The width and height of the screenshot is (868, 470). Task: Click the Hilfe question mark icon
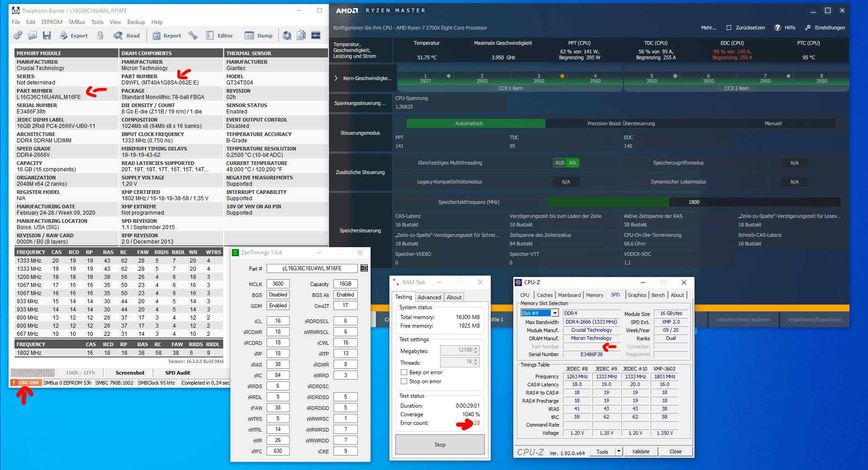[x=777, y=28]
